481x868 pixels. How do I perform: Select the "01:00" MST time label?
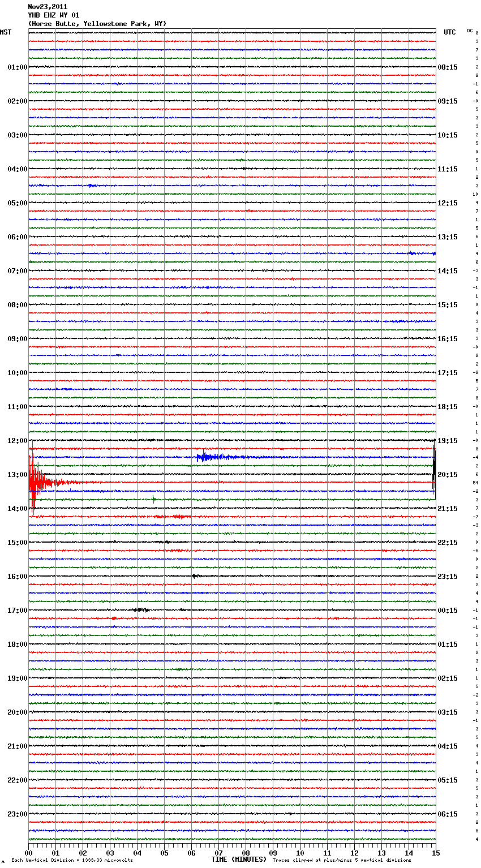(x=18, y=67)
